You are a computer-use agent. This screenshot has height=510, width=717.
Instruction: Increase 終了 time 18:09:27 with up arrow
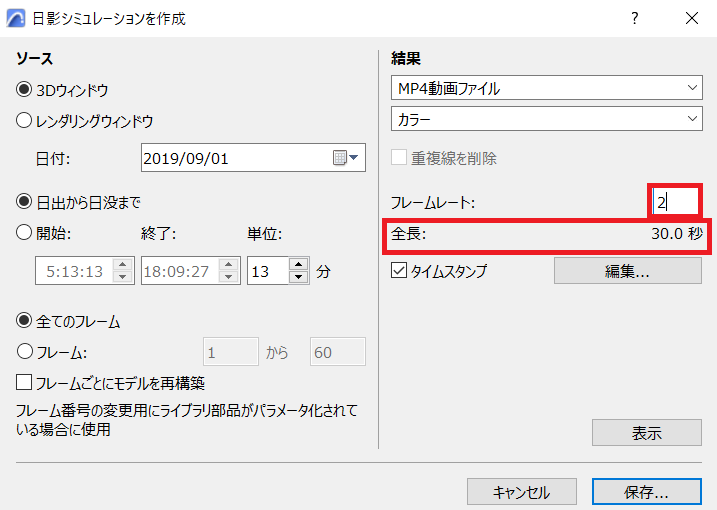click(x=228, y=264)
